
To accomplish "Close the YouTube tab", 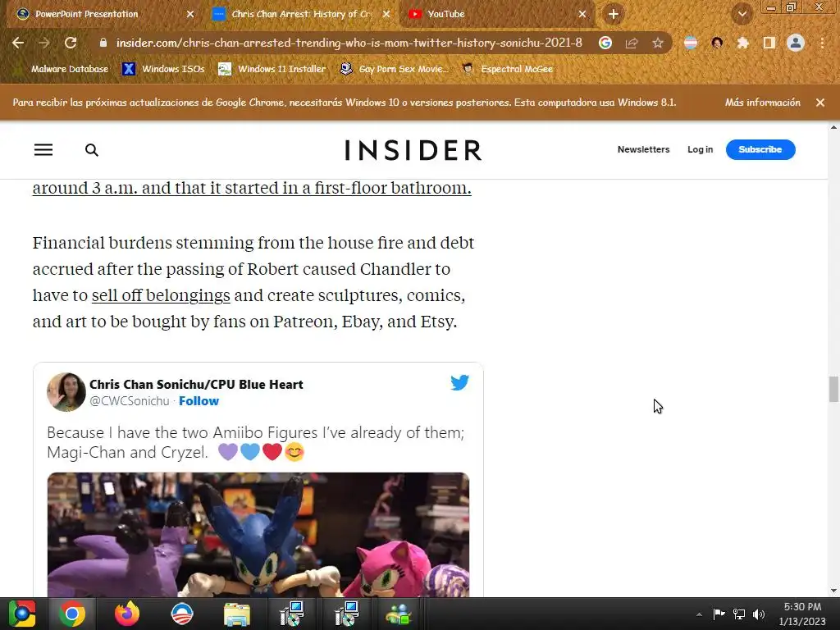I will [582, 14].
